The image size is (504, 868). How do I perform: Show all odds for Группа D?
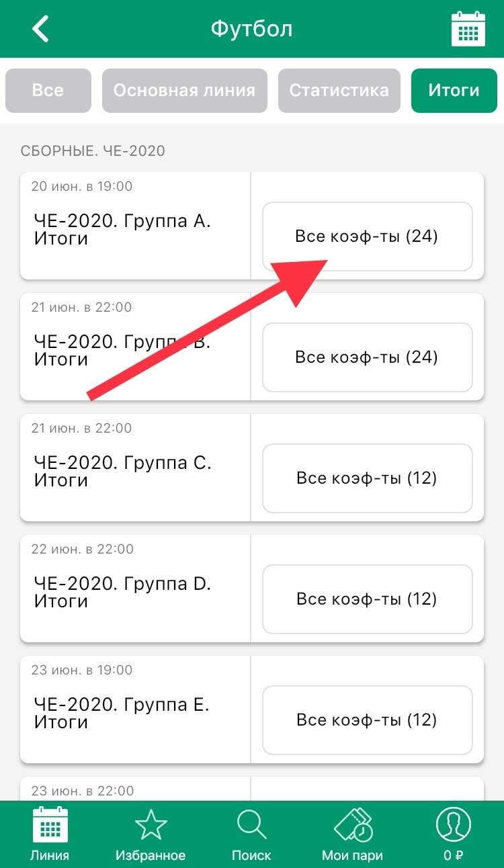tap(367, 599)
